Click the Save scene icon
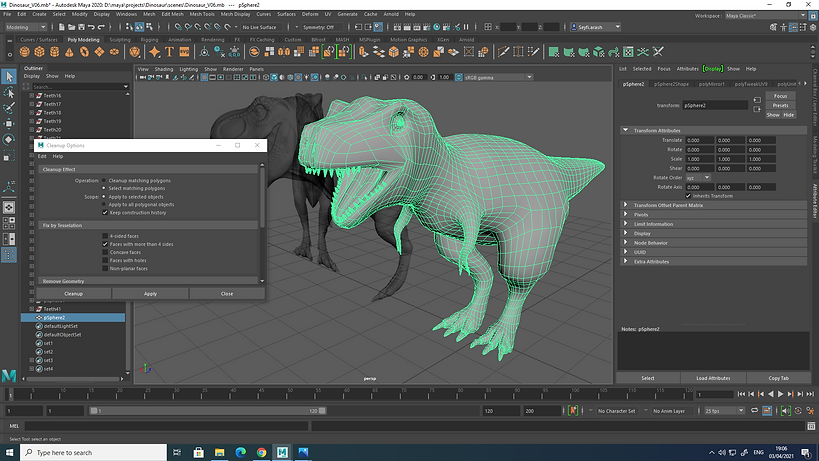 [81, 27]
